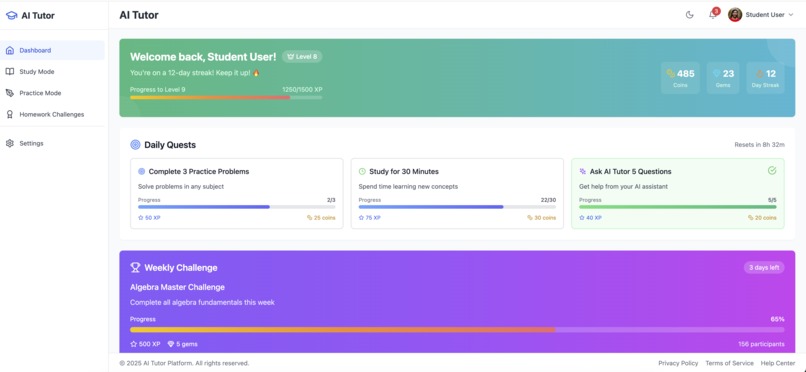Click the gem icon next to 23
The image size is (806, 372).
[717, 73]
